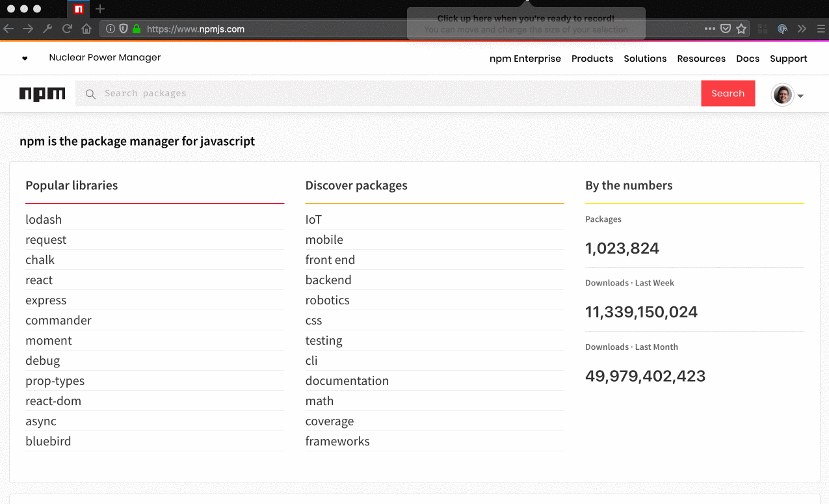
Task: Open the Support navigation item
Action: coord(789,59)
